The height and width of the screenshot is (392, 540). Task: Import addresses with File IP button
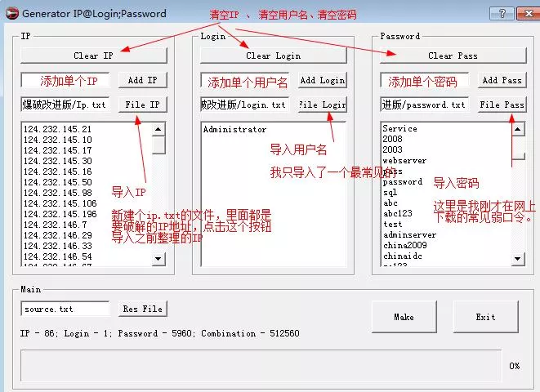pos(143,105)
